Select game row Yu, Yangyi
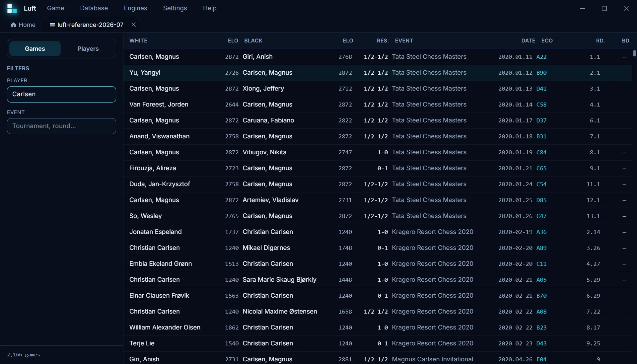Viewport: 637px width, 364px height. (378, 73)
